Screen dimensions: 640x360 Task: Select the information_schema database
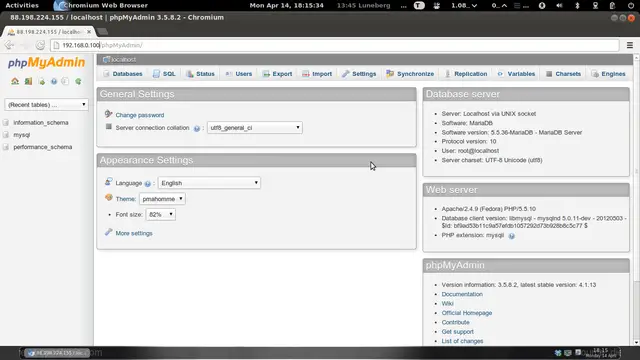coord(41,122)
